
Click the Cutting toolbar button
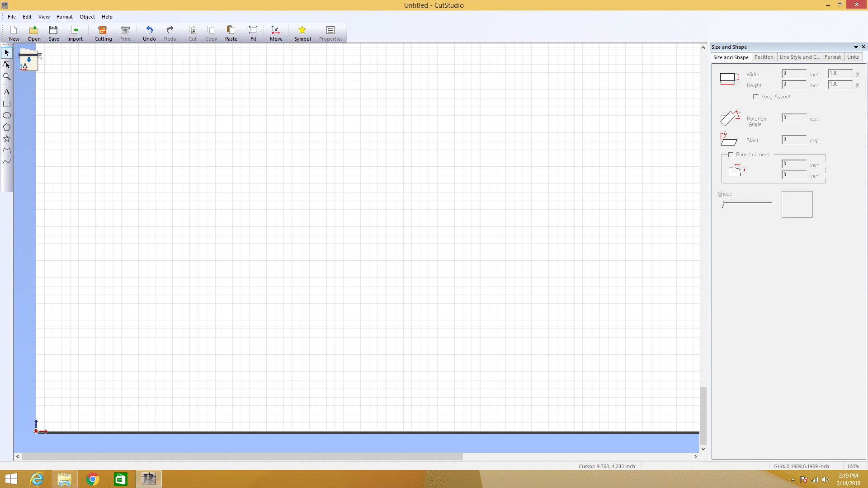click(103, 33)
